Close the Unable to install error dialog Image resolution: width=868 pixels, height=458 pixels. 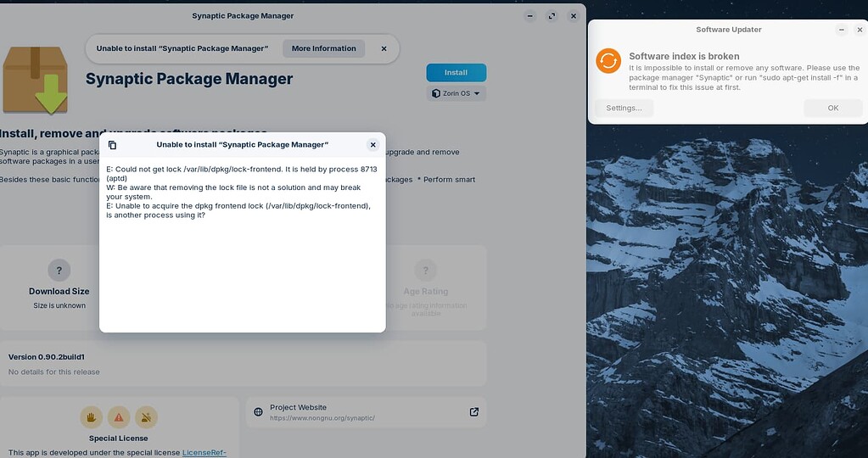(373, 145)
